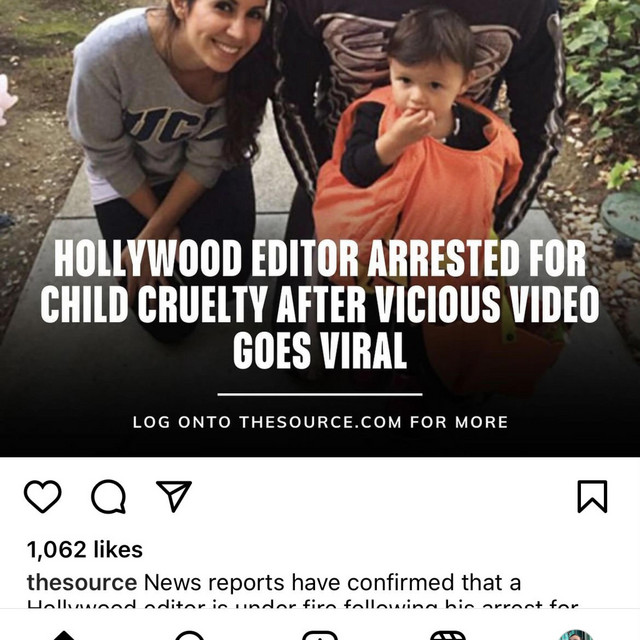Save the post with the bookmark icon

tap(592, 496)
